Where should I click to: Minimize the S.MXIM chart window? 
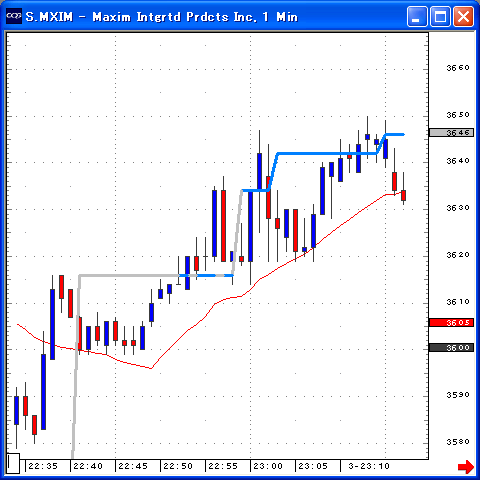(417, 17)
